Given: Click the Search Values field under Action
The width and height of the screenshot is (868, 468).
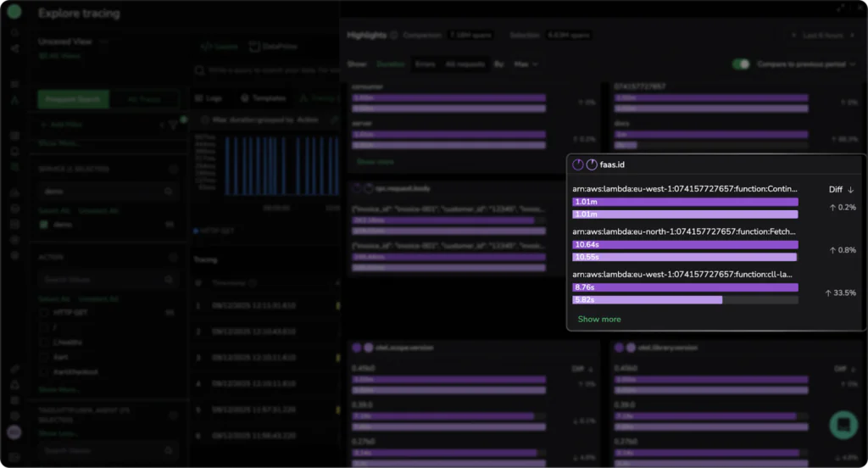Looking at the screenshot, I should 102,279.
